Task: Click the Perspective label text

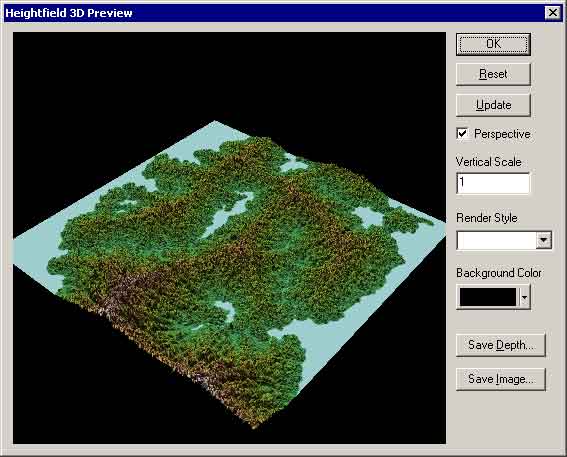Action: 502,134
